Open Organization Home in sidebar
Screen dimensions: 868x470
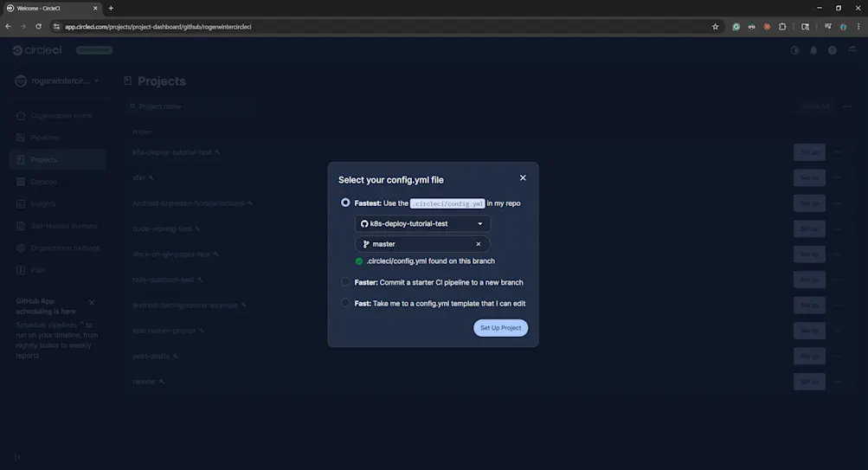pos(57,116)
